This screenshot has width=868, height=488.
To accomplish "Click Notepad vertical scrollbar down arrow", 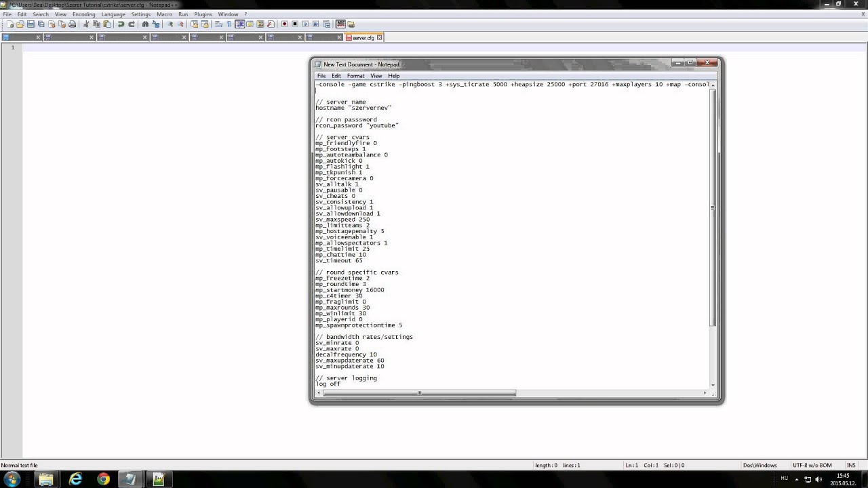I will (x=712, y=384).
